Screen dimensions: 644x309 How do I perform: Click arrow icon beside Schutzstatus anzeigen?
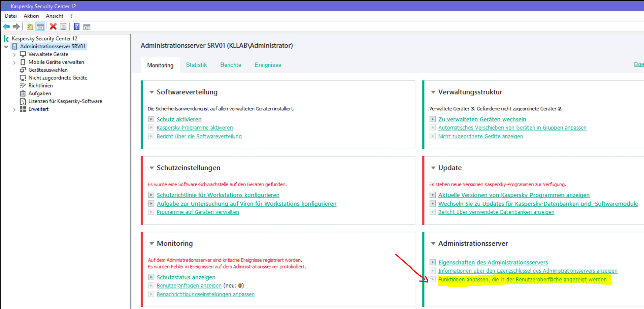151,277
